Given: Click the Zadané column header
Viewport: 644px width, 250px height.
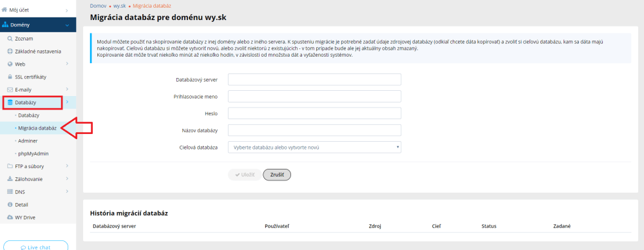Looking at the screenshot, I should tap(562, 226).
